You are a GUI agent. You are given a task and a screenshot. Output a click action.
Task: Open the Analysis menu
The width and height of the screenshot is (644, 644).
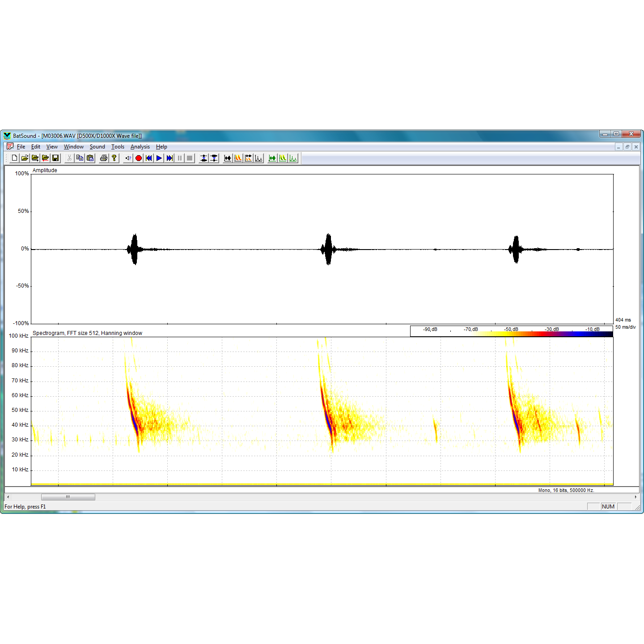(140, 147)
